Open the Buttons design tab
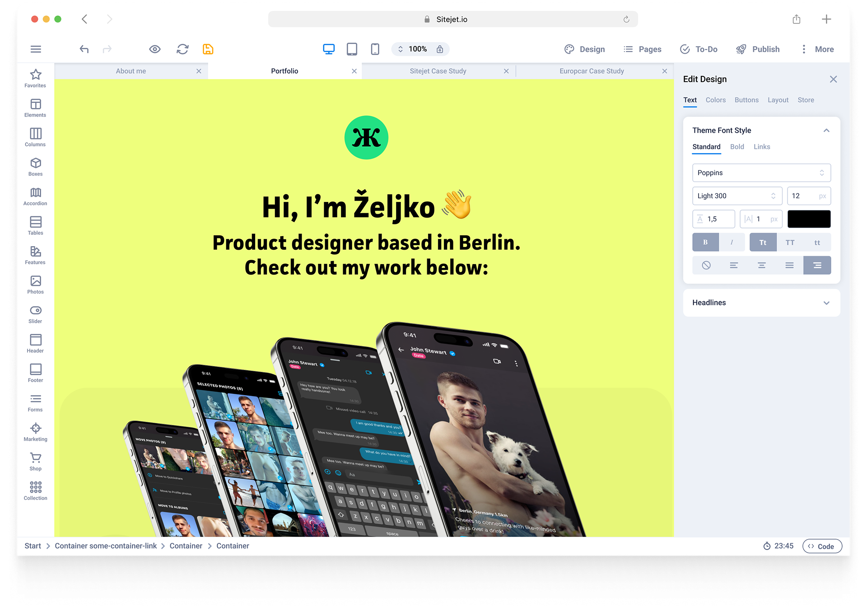The width and height of the screenshot is (867, 616). pos(746,100)
